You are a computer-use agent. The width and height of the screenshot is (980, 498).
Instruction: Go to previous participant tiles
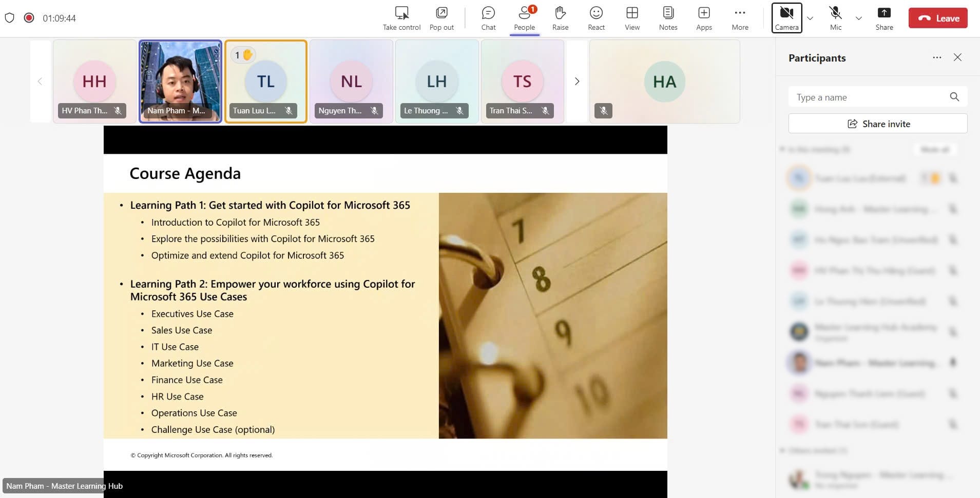point(40,82)
